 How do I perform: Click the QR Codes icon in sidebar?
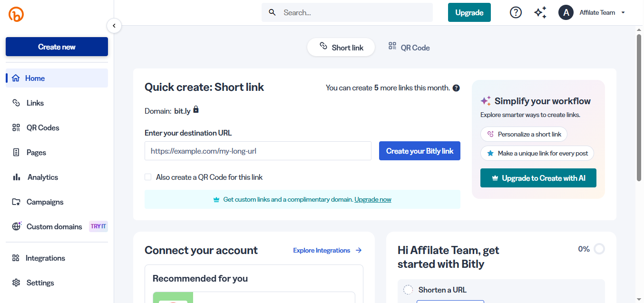coord(16,127)
